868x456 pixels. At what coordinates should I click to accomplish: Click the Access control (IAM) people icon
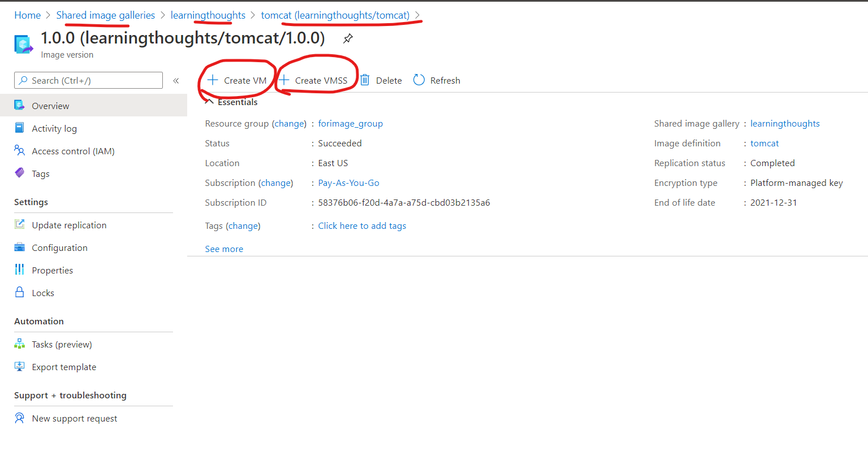pyautogui.click(x=20, y=151)
